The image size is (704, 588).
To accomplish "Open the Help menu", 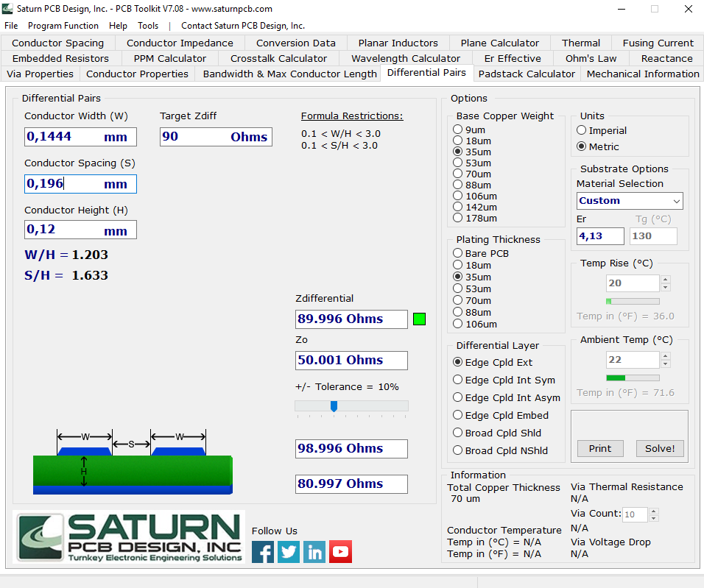I will tap(118, 26).
